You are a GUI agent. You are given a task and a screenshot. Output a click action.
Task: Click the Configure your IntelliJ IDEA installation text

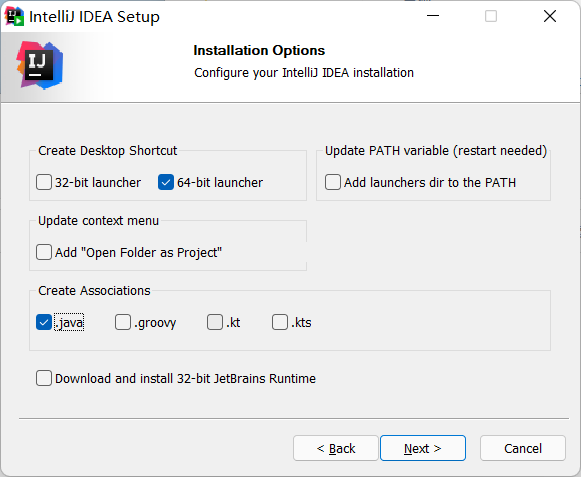(304, 73)
